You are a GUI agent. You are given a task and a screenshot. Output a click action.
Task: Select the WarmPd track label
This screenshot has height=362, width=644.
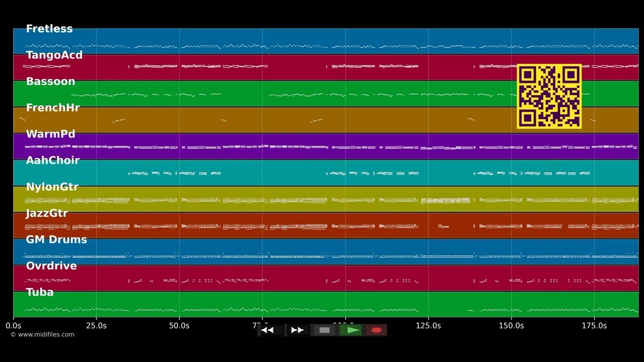tap(50, 134)
